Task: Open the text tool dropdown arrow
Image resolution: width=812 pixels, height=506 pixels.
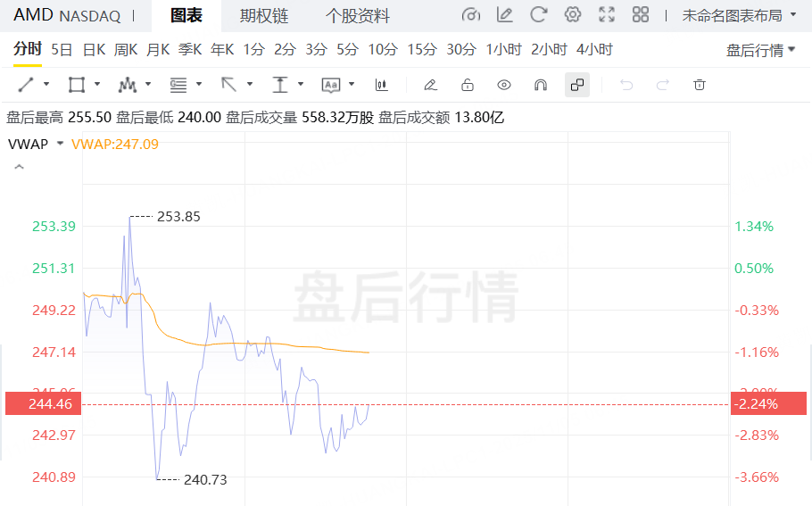Action: click(x=352, y=84)
